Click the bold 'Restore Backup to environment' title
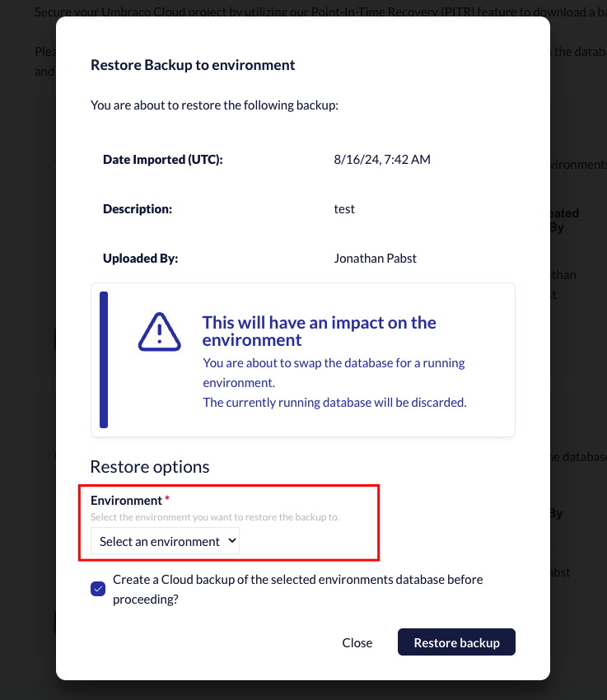Image resolution: width=607 pixels, height=700 pixels. [x=193, y=64]
